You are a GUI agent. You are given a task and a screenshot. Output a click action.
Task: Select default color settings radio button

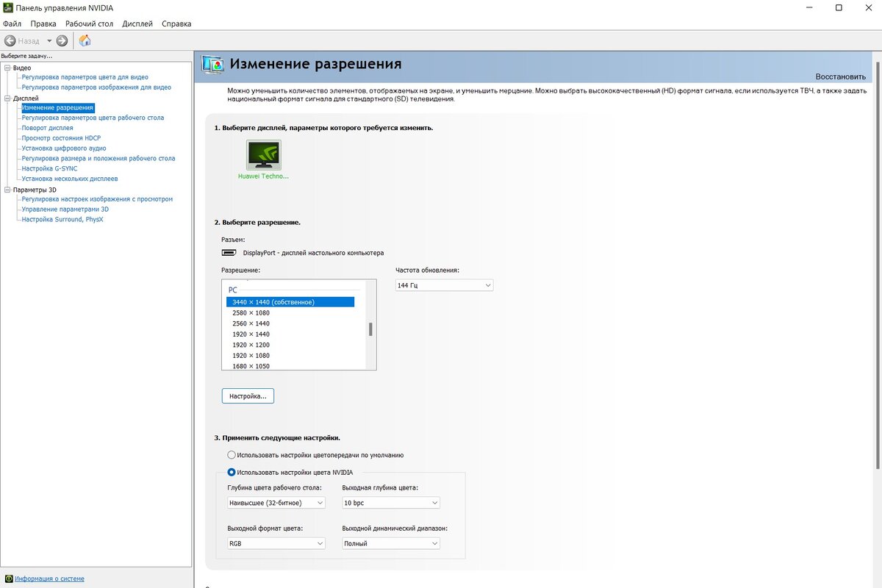pos(232,455)
